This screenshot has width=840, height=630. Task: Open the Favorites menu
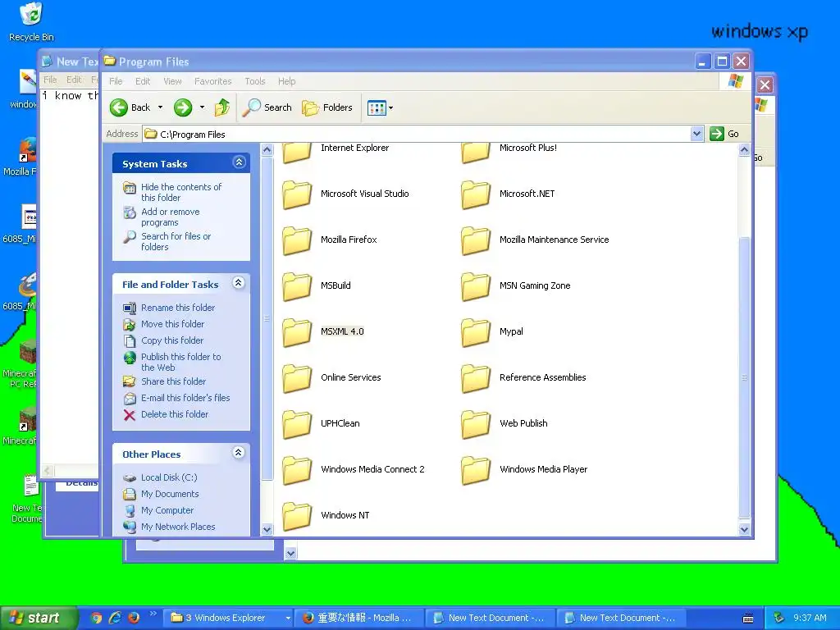coord(213,81)
